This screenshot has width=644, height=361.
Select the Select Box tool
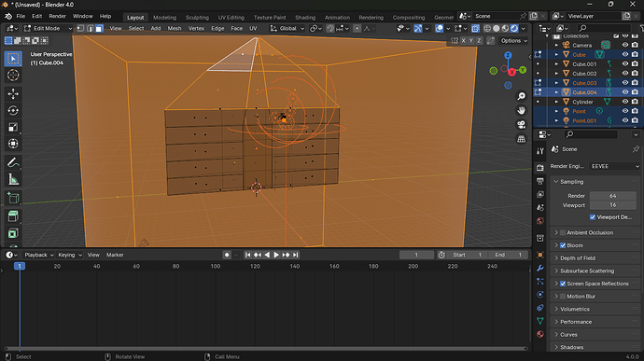(13, 59)
